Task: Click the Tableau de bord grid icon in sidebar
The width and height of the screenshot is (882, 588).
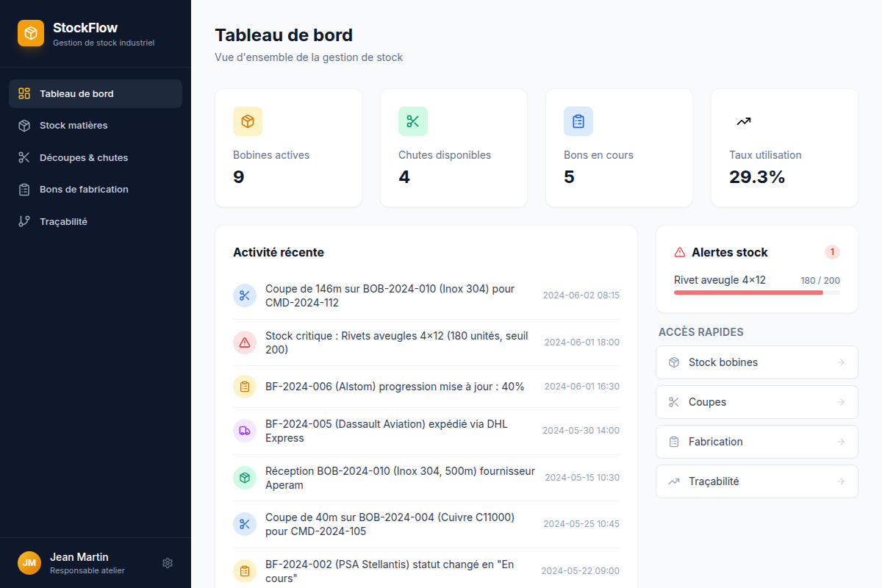Action: pyautogui.click(x=24, y=93)
